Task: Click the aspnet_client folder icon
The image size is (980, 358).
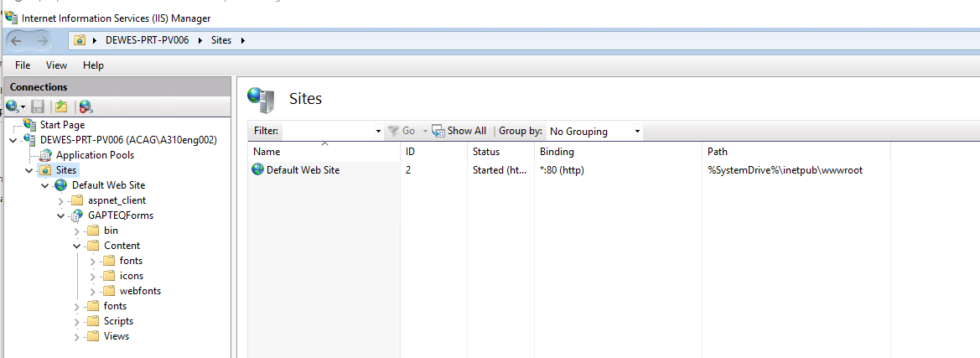Action: click(x=77, y=200)
